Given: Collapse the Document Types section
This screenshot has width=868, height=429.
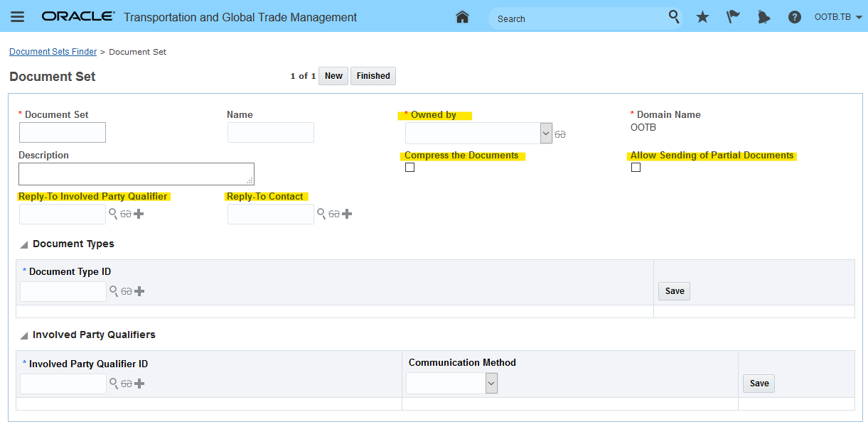Looking at the screenshot, I should pyautogui.click(x=24, y=245).
